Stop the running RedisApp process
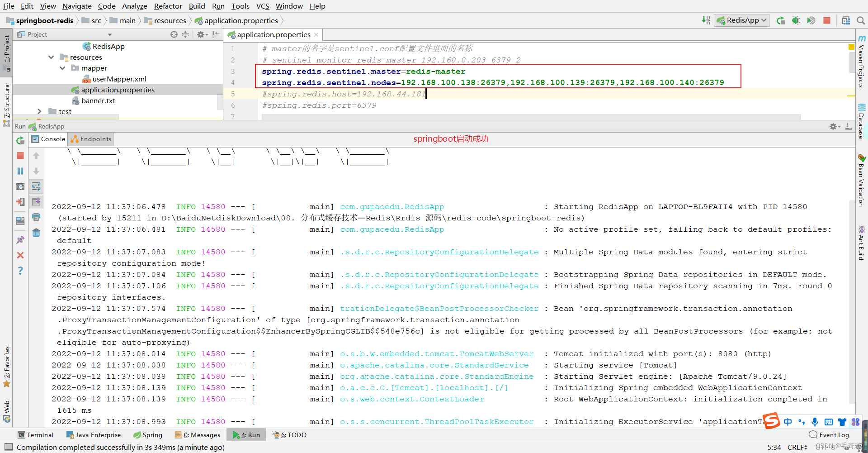 pyautogui.click(x=20, y=156)
